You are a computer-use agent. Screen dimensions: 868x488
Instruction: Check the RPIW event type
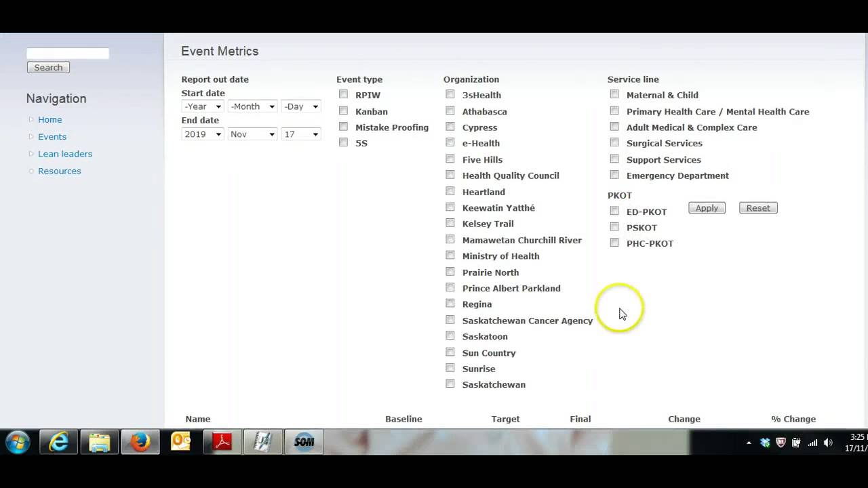pos(343,94)
